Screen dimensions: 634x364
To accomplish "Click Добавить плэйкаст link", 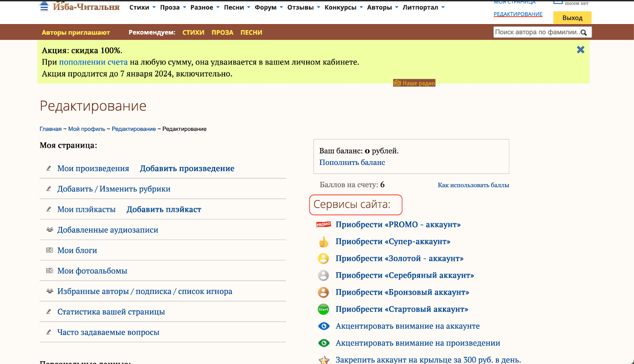I will pos(164,210).
